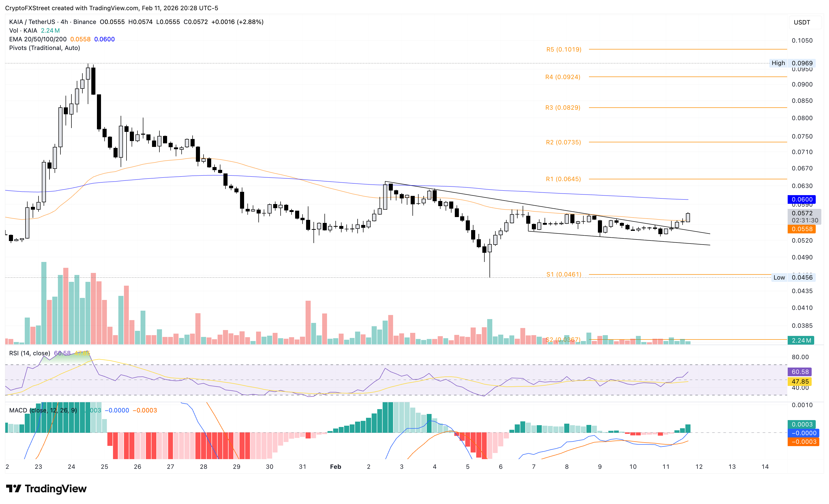Select the EMA 20/50/100/200 indicator legend
Image resolution: width=829 pixels, height=504 pixels.
point(38,39)
